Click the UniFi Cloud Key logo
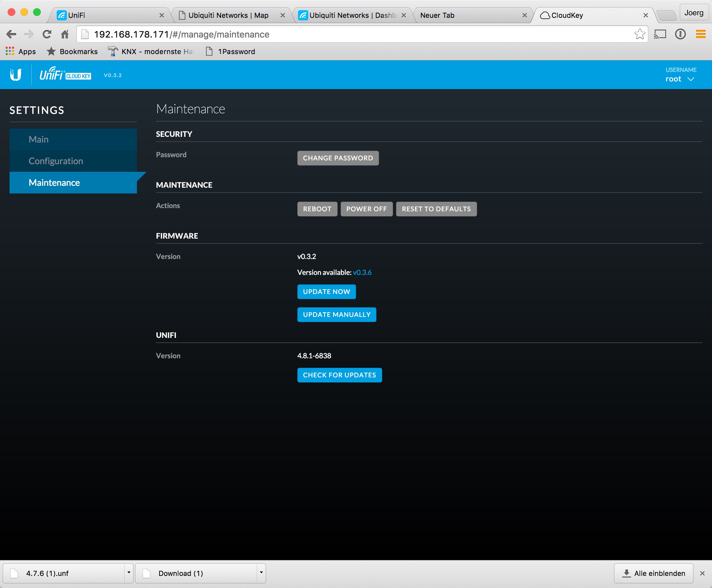712x588 pixels. pos(65,74)
